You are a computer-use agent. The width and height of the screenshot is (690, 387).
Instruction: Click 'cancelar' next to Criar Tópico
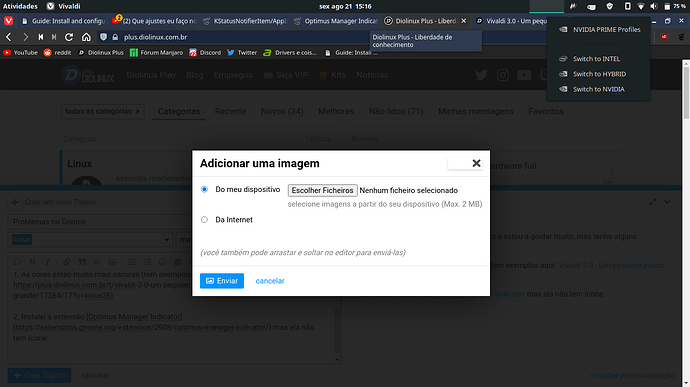click(95, 375)
